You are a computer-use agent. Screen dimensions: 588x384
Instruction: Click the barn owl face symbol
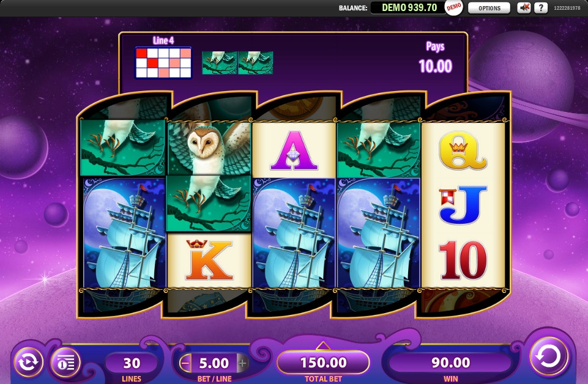209,149
